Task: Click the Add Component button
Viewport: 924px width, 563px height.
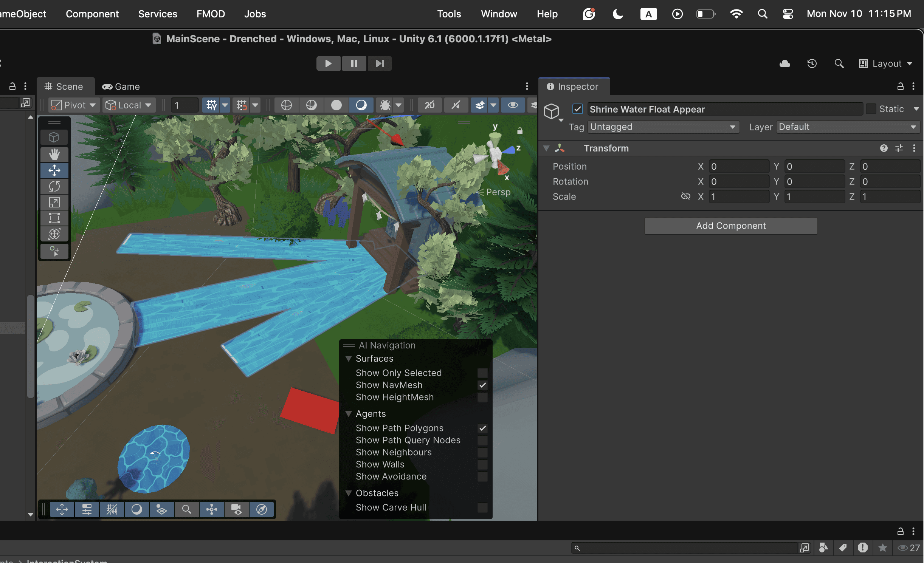Action: click(731, 226)
